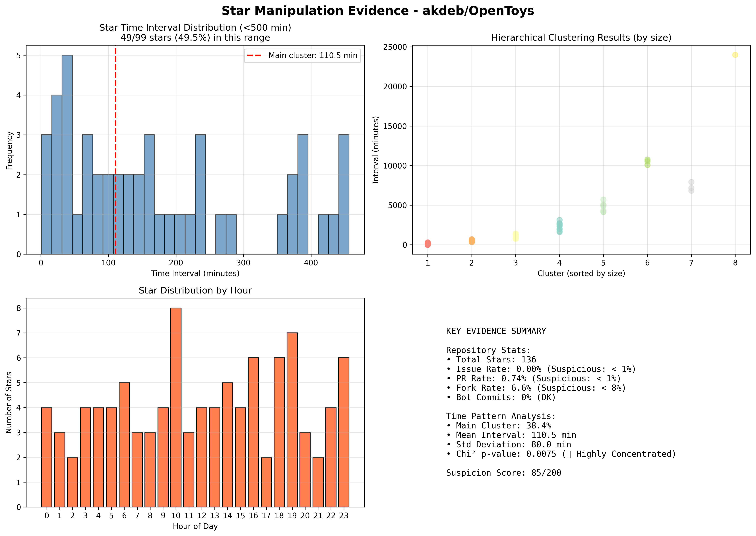Click the 'Main cluster: 110.5 min' legend entry

302,56
